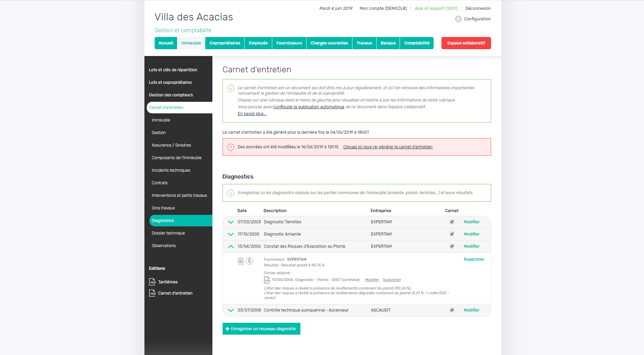This screenshot has height=355, width=644.
Task: Click the Carnet d'entretien PDF icon
Action: pos(152,293)
